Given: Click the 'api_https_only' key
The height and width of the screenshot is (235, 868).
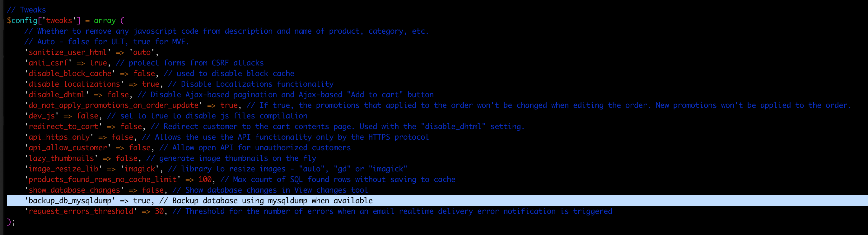Looking at the screenshot, I should (x=59, y=137).
